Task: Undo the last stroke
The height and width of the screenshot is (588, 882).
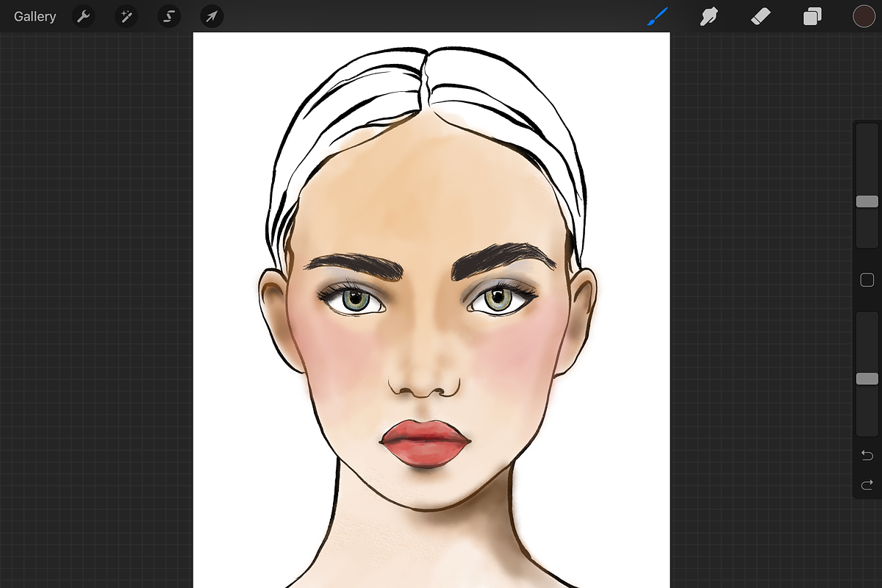Action: pos(867,456)
